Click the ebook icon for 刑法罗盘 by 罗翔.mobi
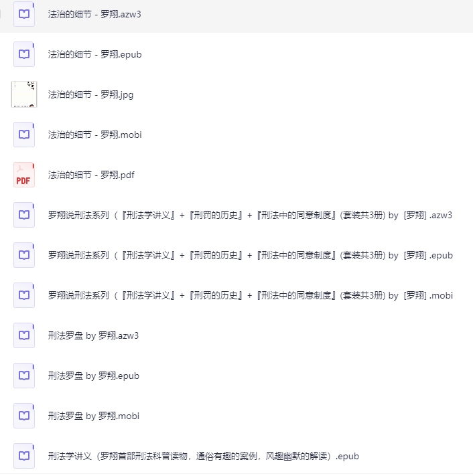The image size is (473, 476). coord(24,416)
